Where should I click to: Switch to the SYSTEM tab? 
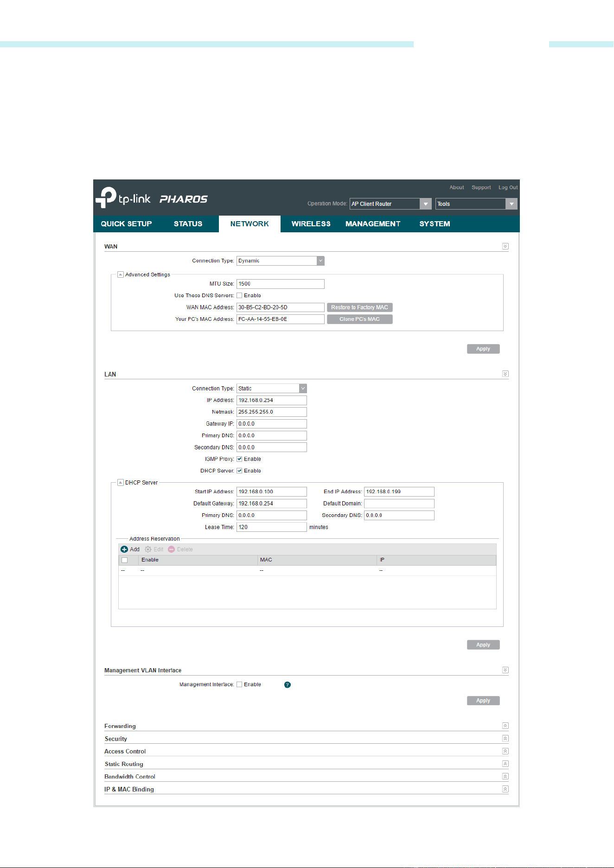[x=435, y=224]
